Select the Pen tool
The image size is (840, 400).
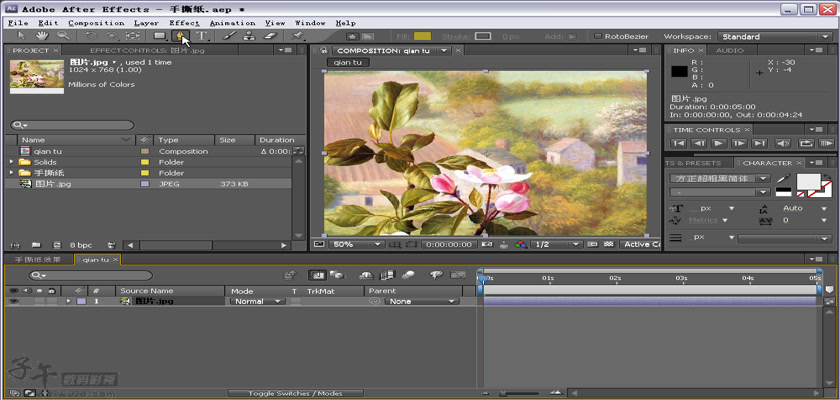tap(181, 36)
